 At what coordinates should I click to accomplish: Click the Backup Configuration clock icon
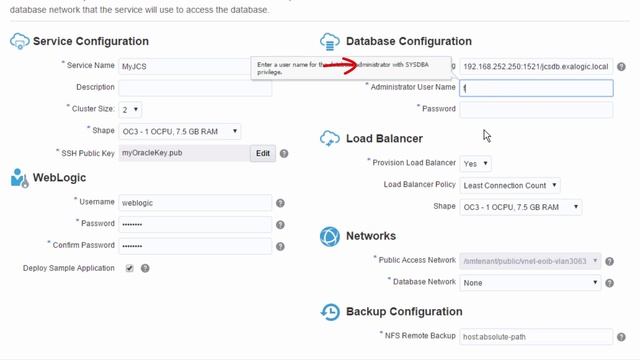tap(330, 312)
